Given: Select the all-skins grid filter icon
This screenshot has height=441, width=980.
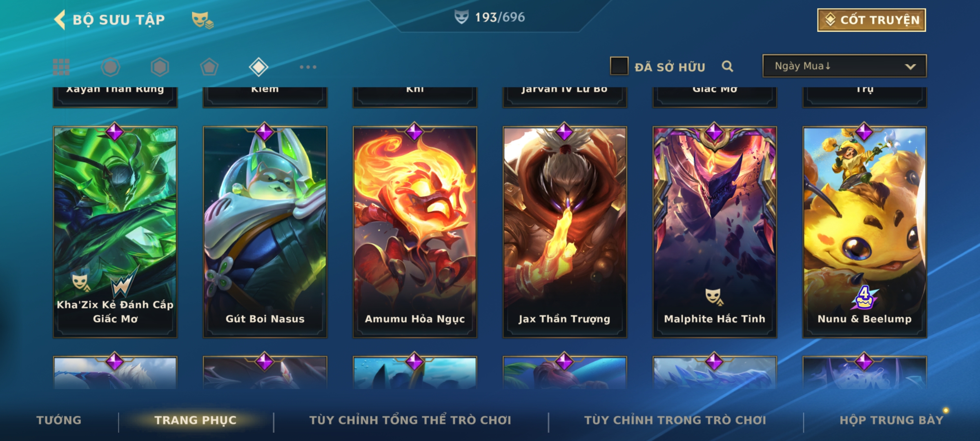Looking at the screenshot, I should click(61, 67).
